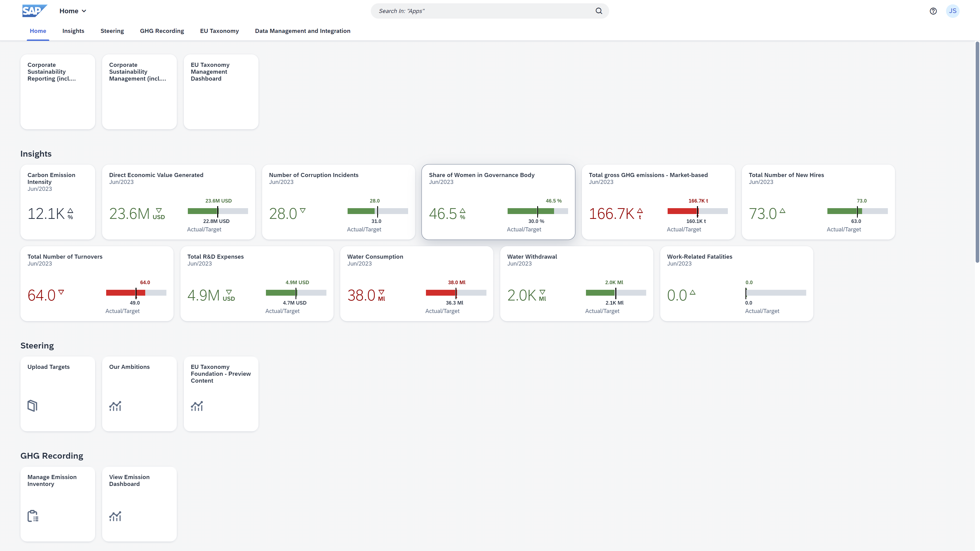This screenshot has width=980, height=551.
Task: Click the R&D Expenses down-trend arrow
Action: coord(229,292)
